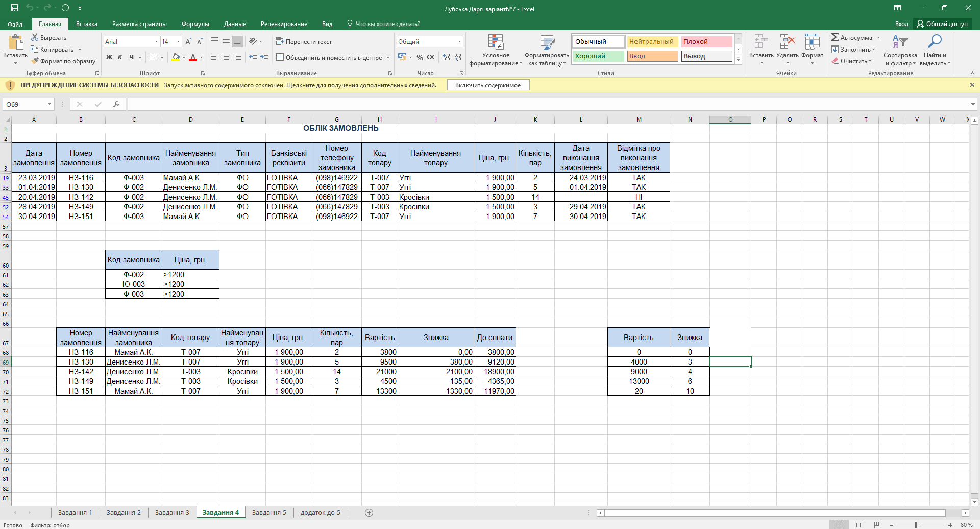Open Sort and Filter
This screenshot has height=529, width=980.
900,51
